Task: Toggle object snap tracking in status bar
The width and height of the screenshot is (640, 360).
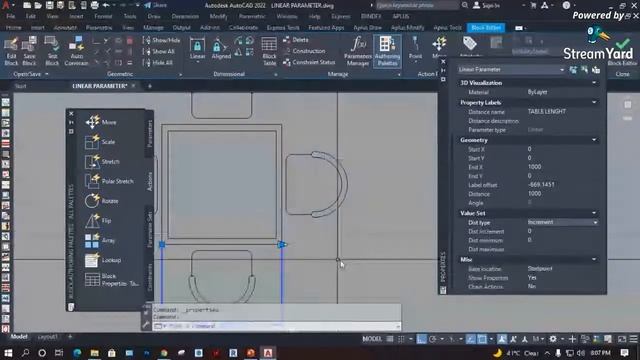Action: (471, 339)
